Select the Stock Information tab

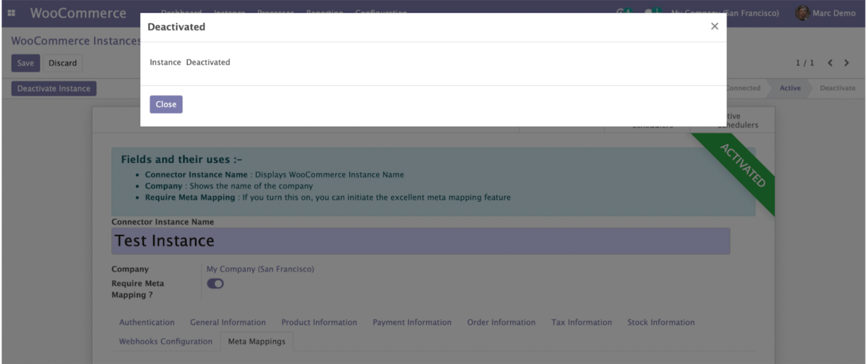point(660,322)
